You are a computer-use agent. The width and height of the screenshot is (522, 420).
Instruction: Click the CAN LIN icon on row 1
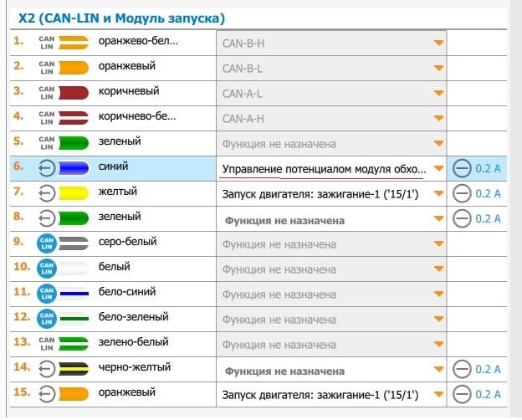pos(47,43)
